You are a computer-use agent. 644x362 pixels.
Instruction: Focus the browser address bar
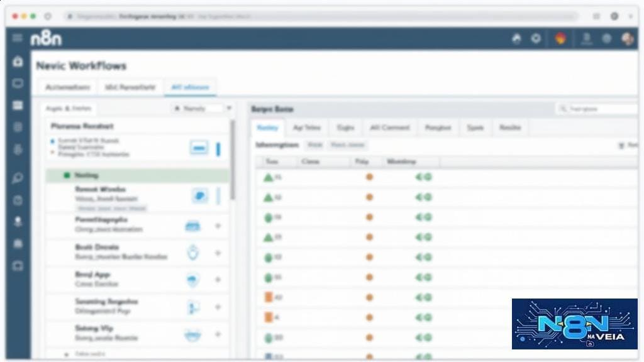click(320, 16)
